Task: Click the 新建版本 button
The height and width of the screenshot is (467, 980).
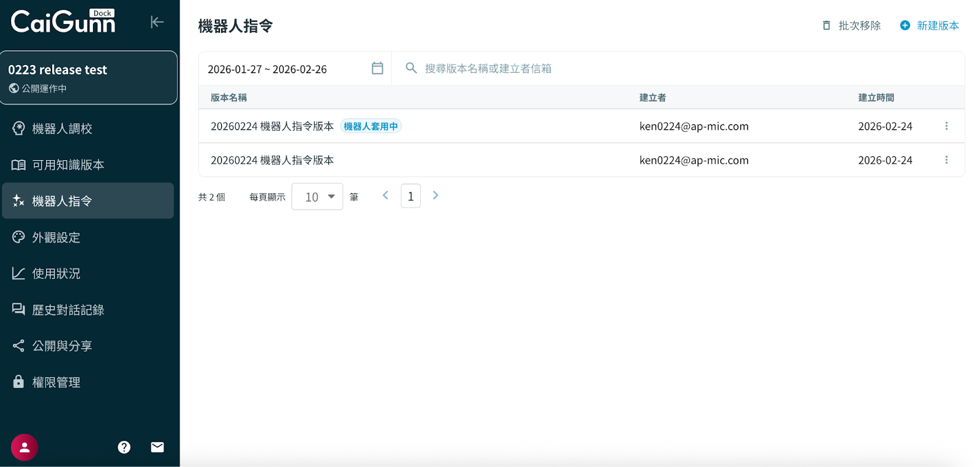Action: point(930,26)
